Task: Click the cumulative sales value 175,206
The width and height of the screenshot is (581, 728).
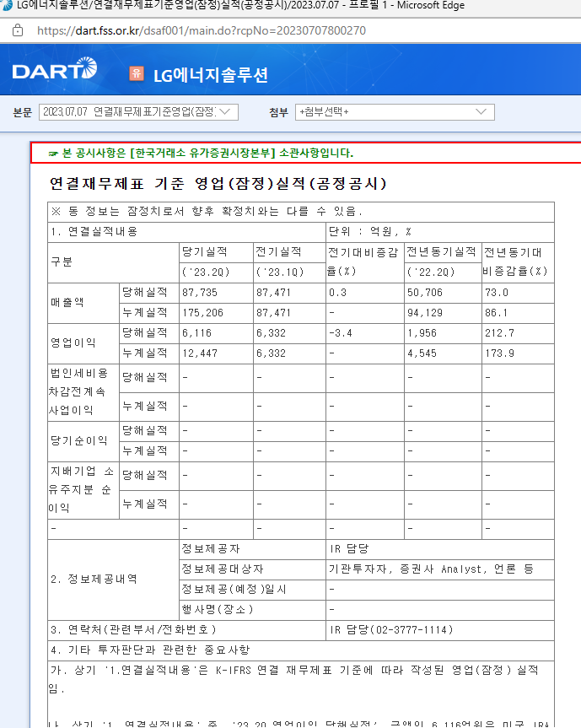Action: point(202,313)
